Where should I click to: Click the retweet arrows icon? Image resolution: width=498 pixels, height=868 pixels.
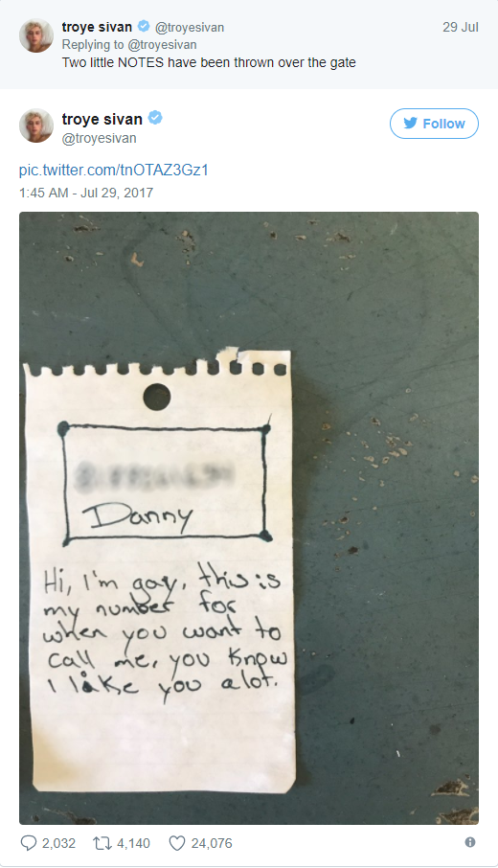click(x=102, y=843)
